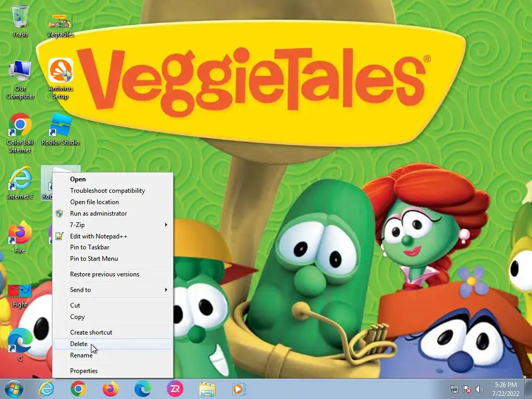Select the Antivirus Setup desktop icon
This screenshot has height=399, width=532.
[x=60, y=78]
